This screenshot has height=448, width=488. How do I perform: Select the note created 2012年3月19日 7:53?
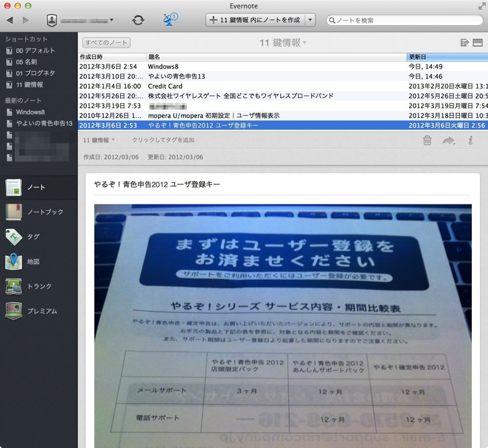click(283, 106)
